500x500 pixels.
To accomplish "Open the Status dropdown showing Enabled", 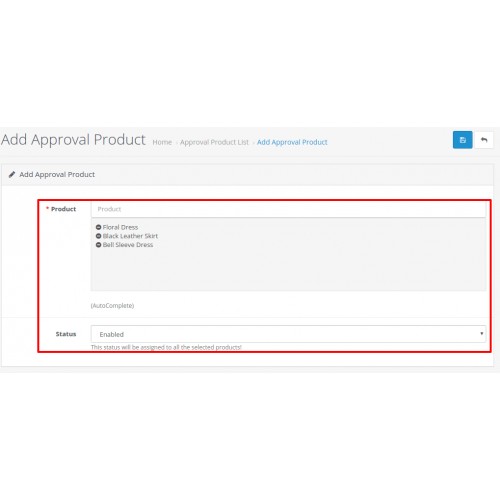I will coord(288,334).
